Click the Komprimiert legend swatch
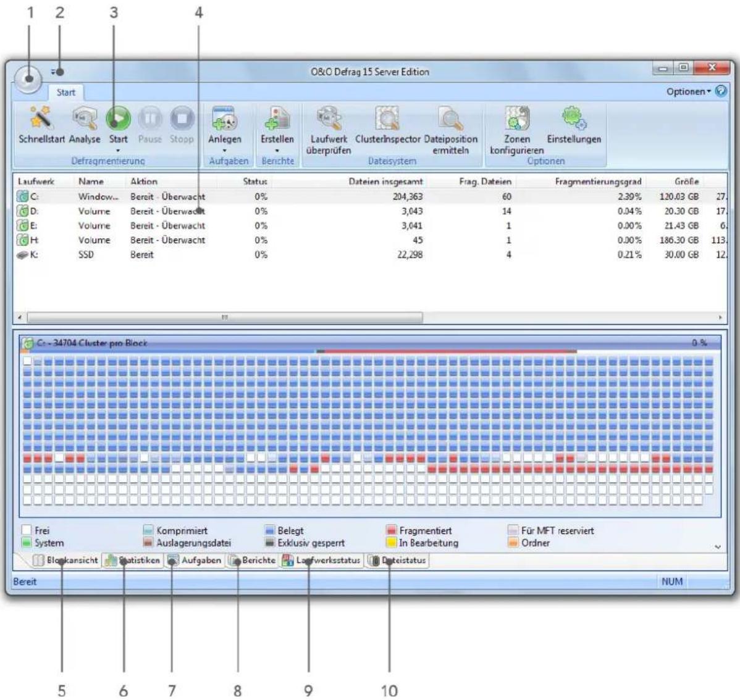Image resolution: width=740 pixels, height=700 pixels. tap(148, 530)
